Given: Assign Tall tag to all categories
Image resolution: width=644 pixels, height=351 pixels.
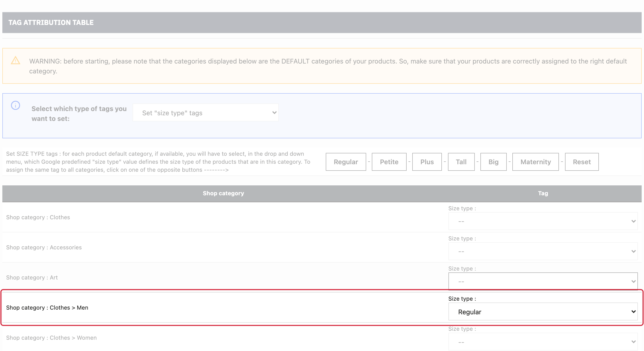Looking at the screenshot, I should (x=461, y=162).
